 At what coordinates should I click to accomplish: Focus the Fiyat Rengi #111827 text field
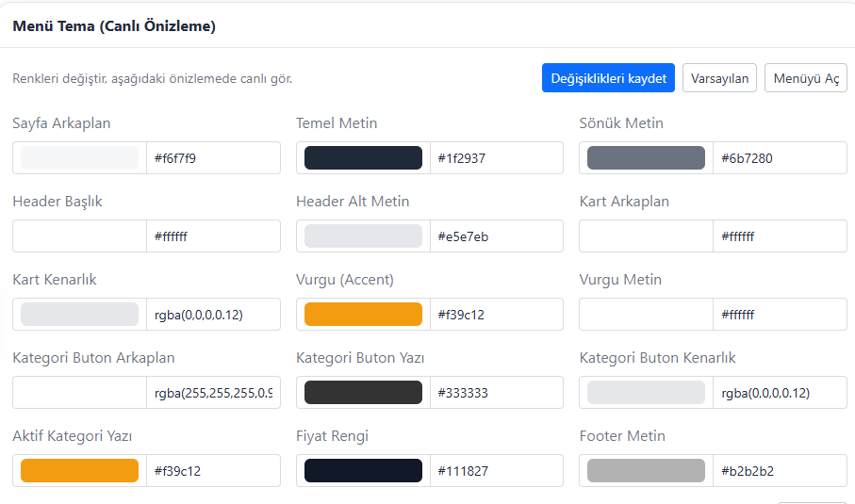point(496,471)
